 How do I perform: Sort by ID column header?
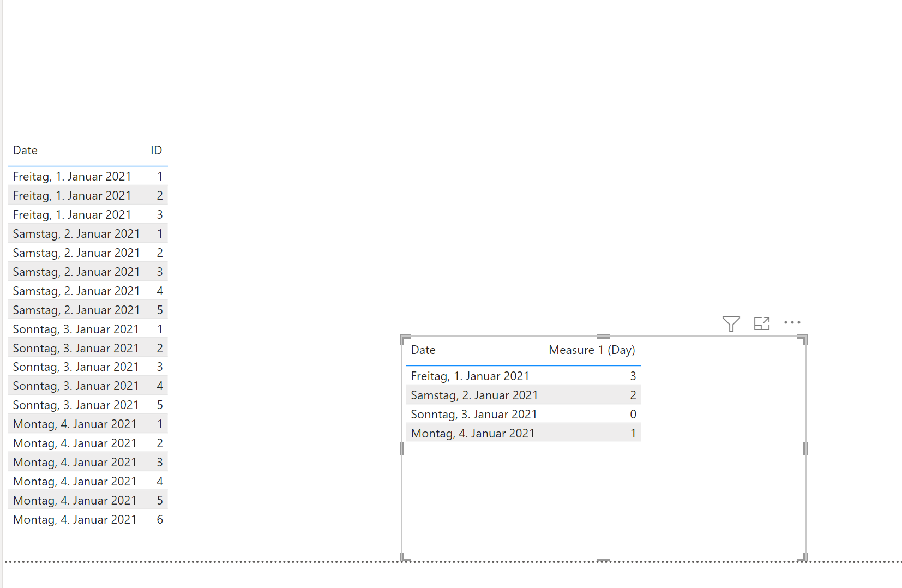click(156, 151)
